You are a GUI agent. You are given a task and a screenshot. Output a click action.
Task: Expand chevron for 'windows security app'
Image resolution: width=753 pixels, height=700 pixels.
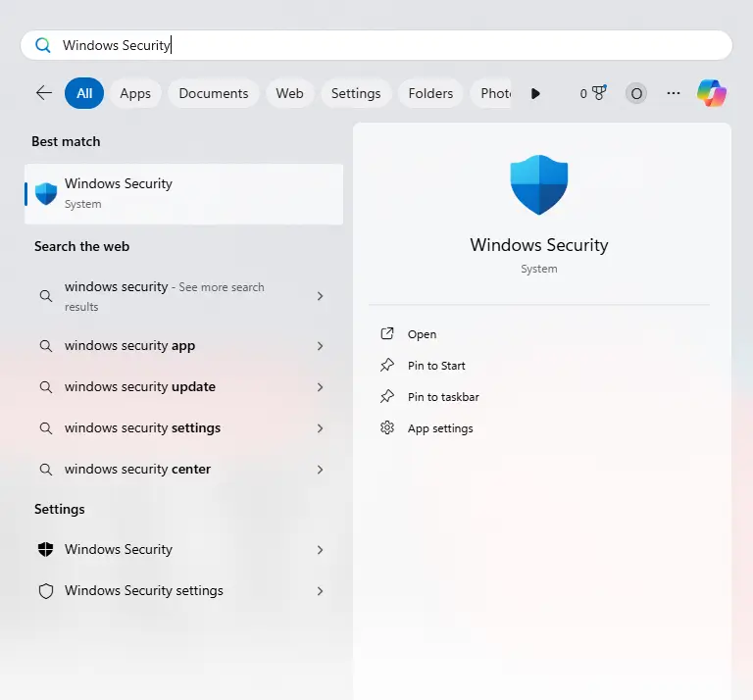(320, 346)
